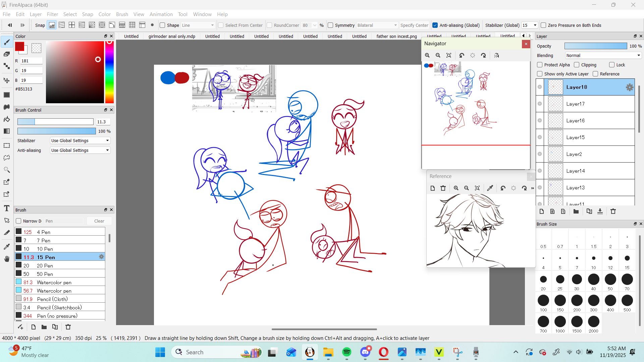
Task: Enable Show only Active Layer checkbox
Action: coord(540,74)
